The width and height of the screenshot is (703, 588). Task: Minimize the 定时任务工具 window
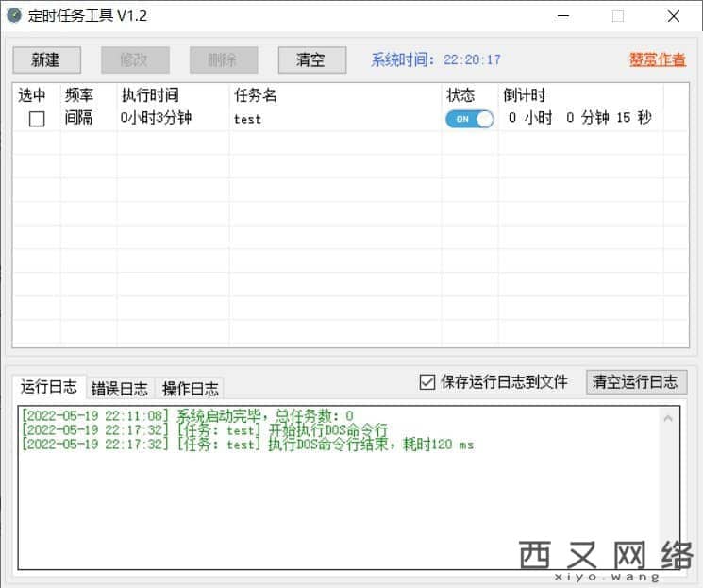tap(563, 16)
